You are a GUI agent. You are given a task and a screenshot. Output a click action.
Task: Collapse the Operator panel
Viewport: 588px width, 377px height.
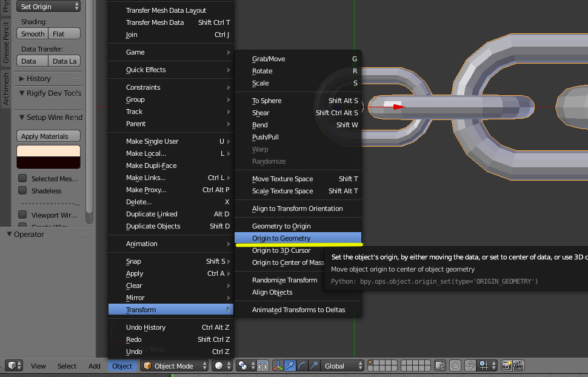(9, 234)
